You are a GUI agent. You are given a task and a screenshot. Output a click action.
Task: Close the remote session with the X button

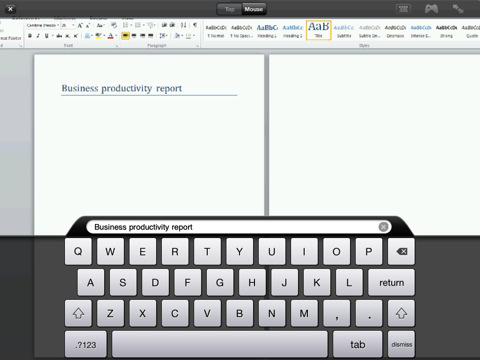(x=10, y=9)
